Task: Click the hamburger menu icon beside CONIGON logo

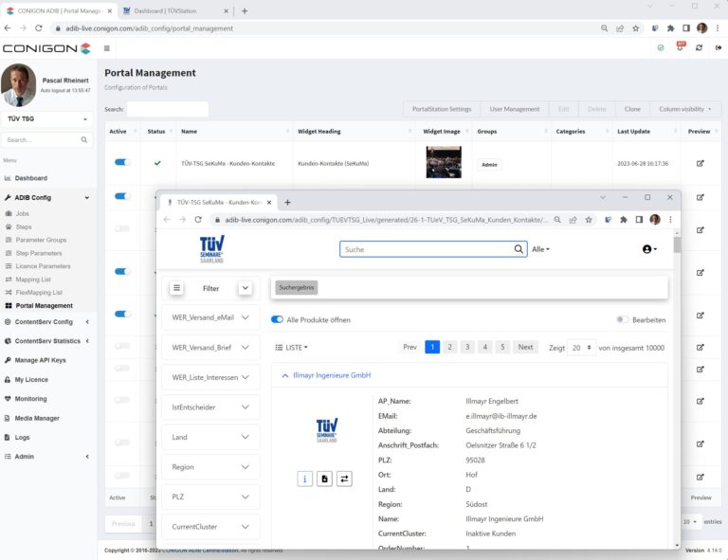Action: 107,48
